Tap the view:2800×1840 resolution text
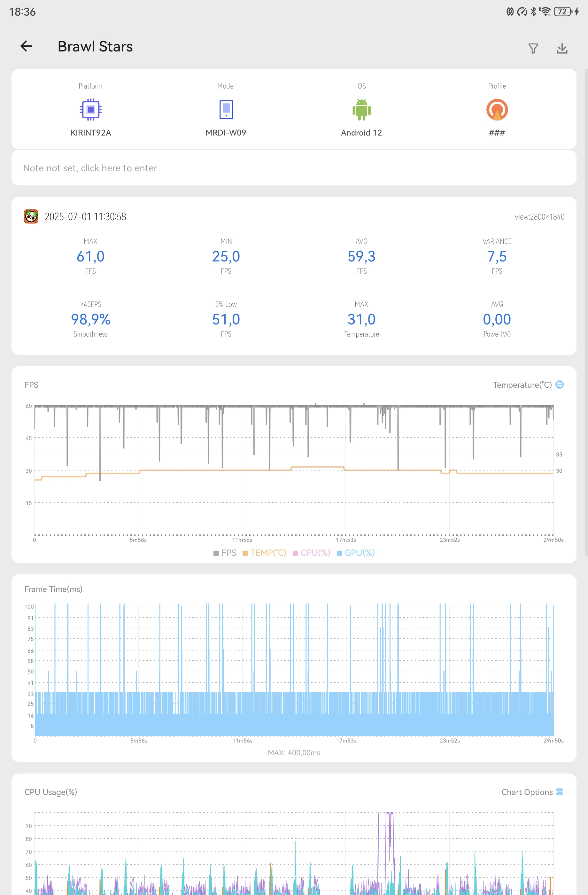 (539, 217)
